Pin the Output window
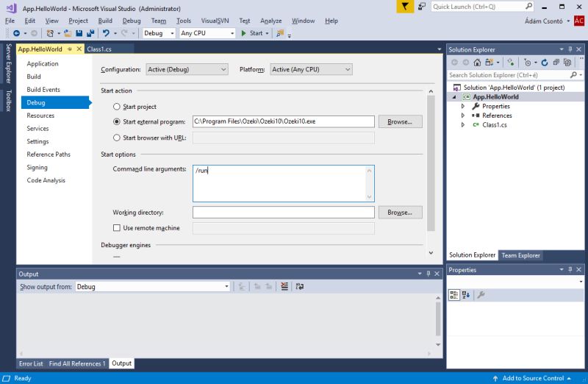 [x=429, y=274]
